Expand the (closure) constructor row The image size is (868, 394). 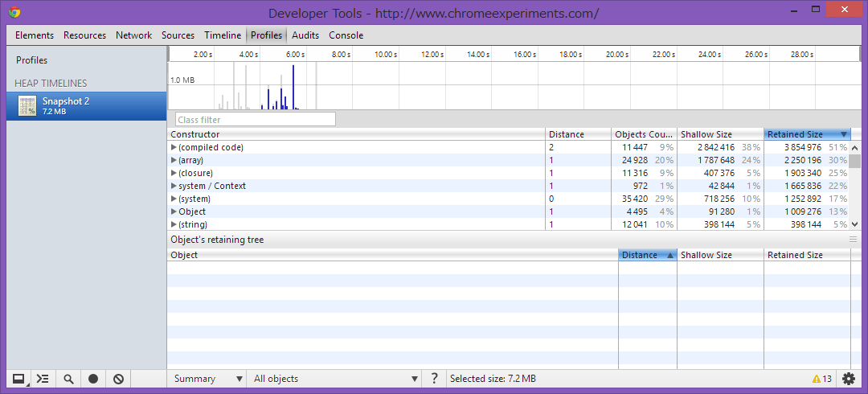coord(174,173)
